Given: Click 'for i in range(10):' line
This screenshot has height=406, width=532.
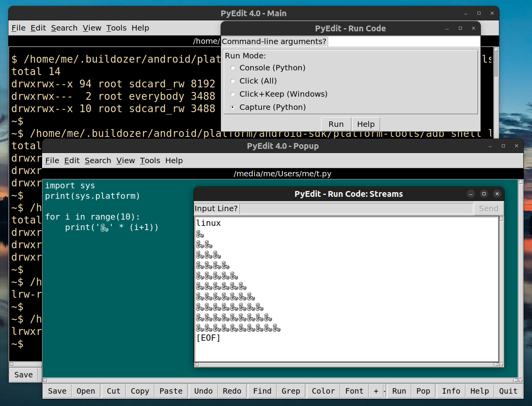Looking at the screenshot, I should point(92,217).
